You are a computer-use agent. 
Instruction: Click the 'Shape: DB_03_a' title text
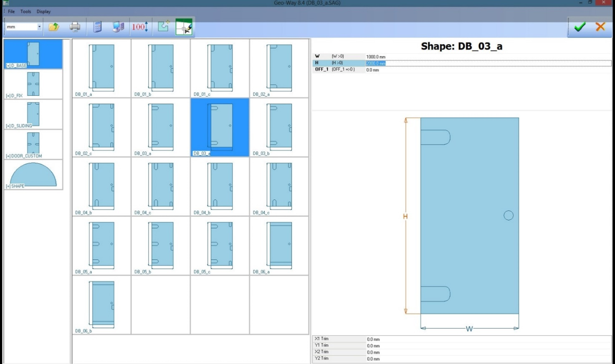[x=461, y=46]
